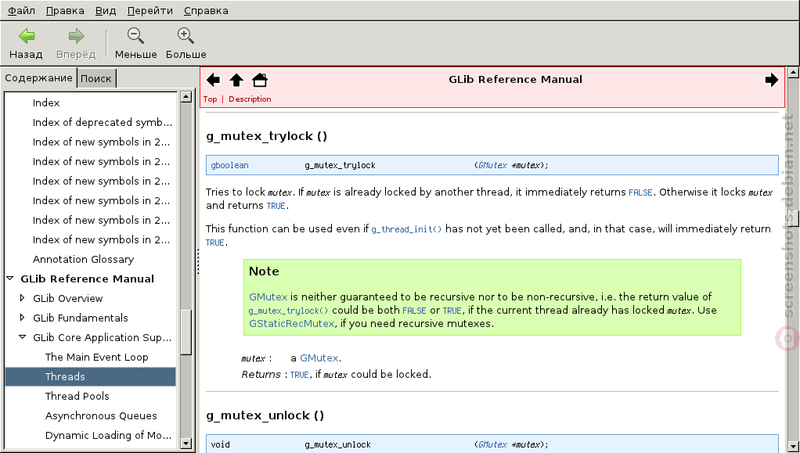The height and width of the screenshot is (453, 800).
Task: Go up one level black arrow
Action: tap(236, 80)
